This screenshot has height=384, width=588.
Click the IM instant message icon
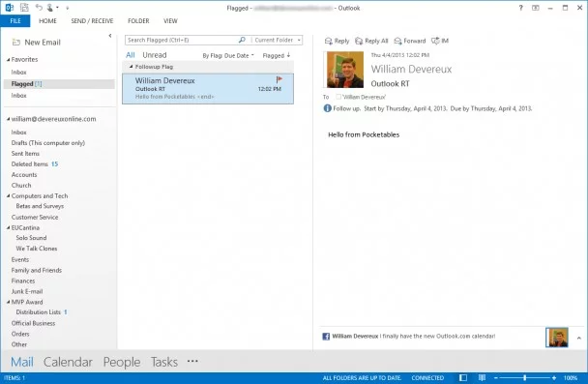435,41
